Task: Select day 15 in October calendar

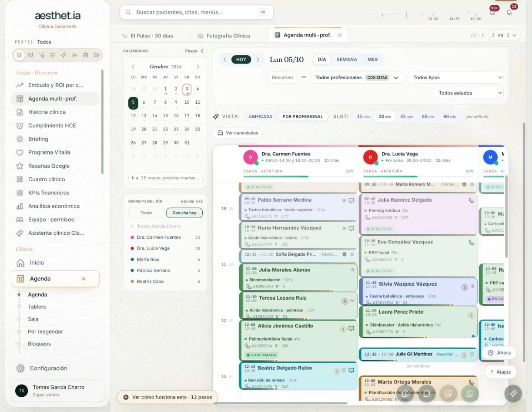Action: click(165, 116)
